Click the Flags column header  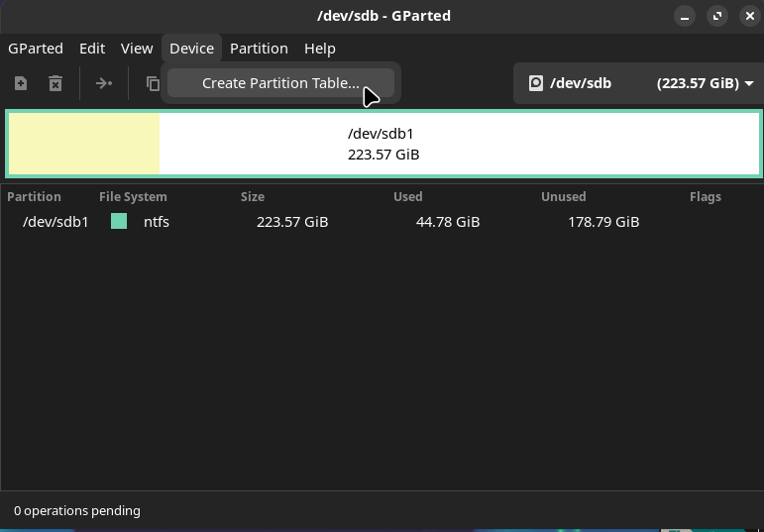706,196
